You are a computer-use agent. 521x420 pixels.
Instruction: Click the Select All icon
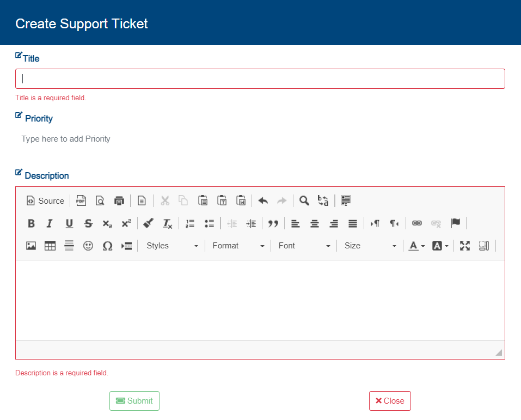[x=346, y=201]
